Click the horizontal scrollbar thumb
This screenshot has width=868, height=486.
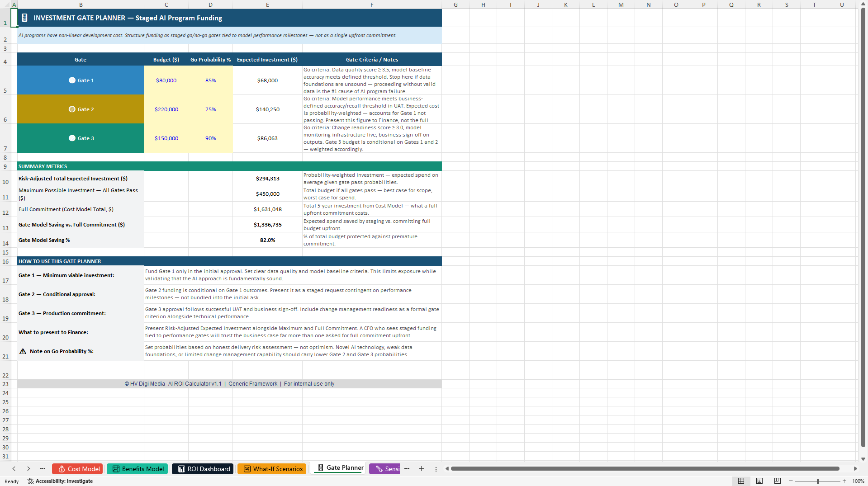tap(645, 469)
